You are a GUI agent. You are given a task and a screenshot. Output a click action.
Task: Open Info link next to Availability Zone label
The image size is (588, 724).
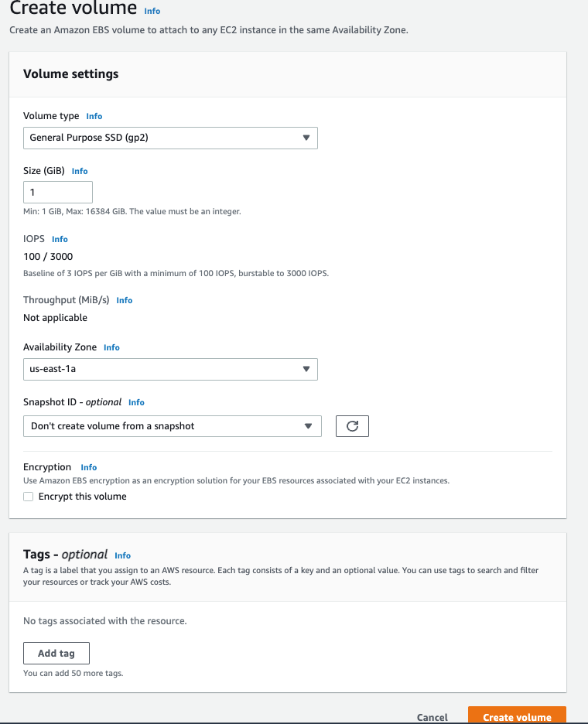(111, 347)
